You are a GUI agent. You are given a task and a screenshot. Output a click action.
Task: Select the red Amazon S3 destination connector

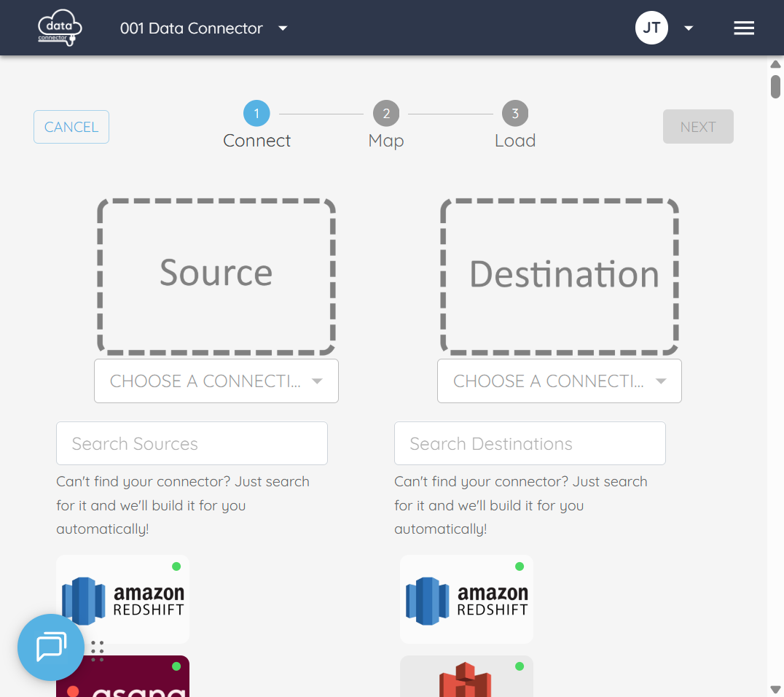(x=466, y=677)
